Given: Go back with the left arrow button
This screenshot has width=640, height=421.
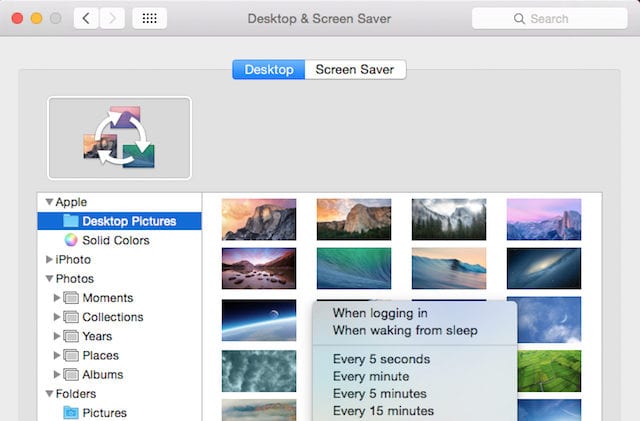Looking at the screenshot, I should point(86,18).
